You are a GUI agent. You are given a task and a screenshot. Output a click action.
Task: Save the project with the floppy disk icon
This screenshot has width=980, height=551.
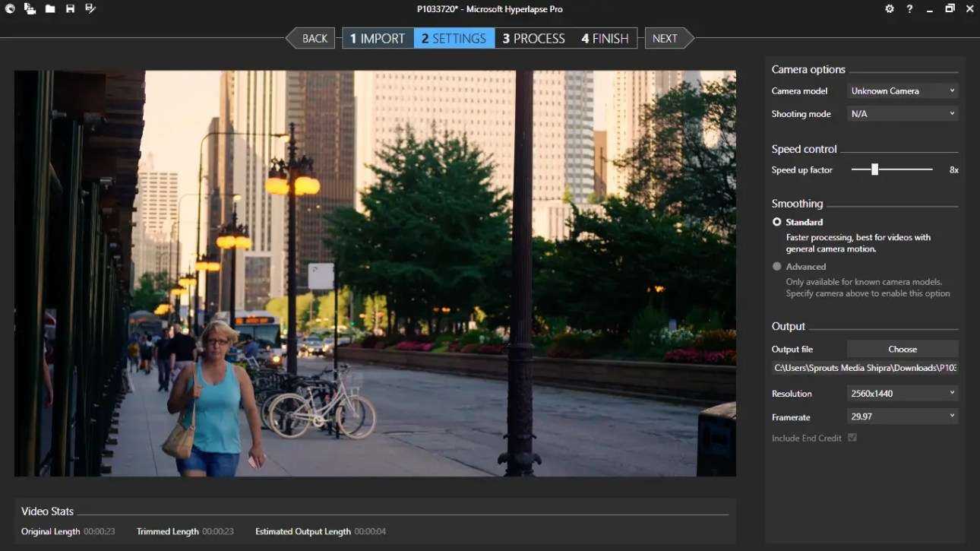pyautogui.click(x=70, y=9)
